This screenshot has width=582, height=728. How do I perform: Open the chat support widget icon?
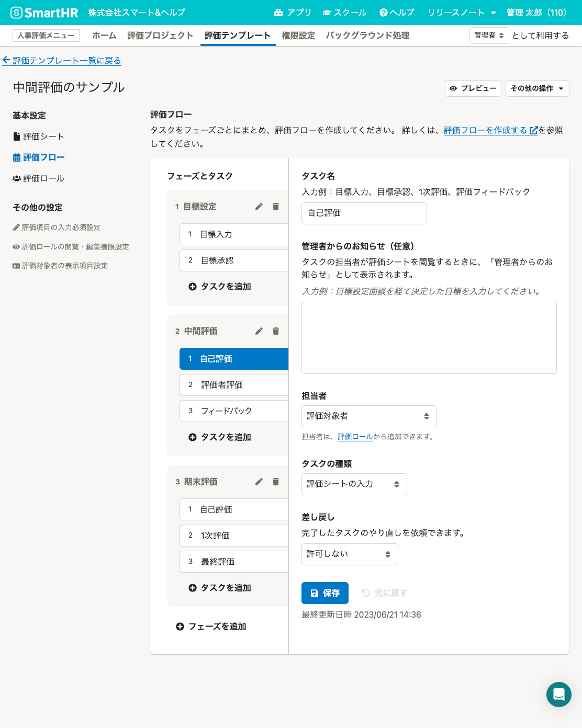point(558,694)
